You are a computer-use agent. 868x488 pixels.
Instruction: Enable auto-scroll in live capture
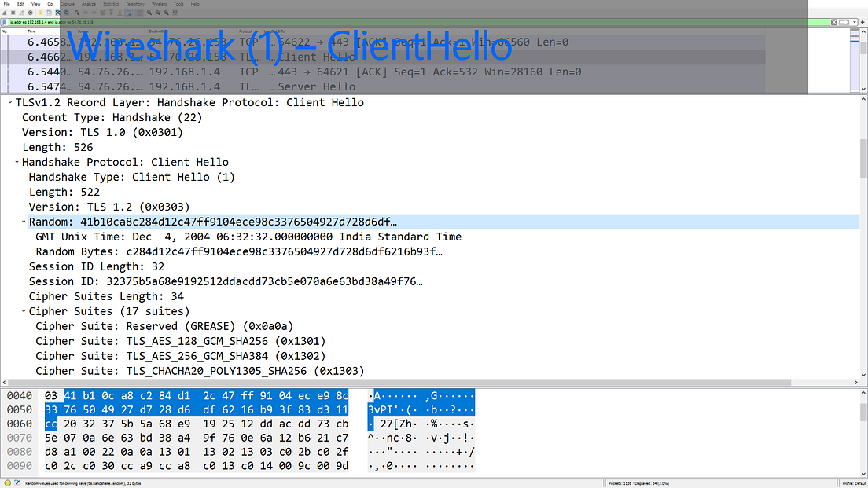129,13
